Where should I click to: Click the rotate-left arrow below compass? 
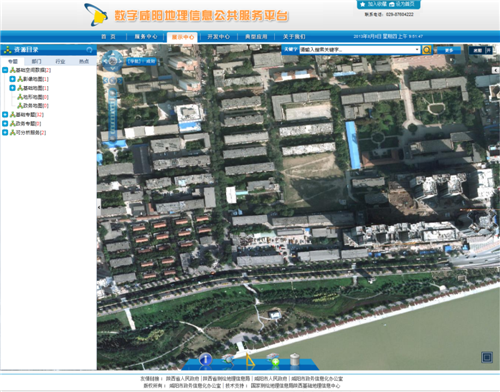click(x=106, y=80)
